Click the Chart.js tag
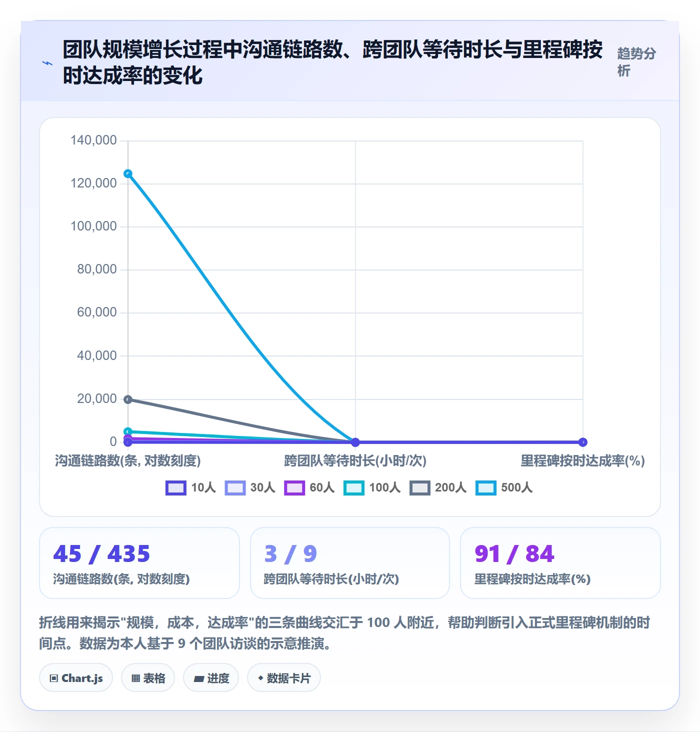 click(x=76, y=678)
